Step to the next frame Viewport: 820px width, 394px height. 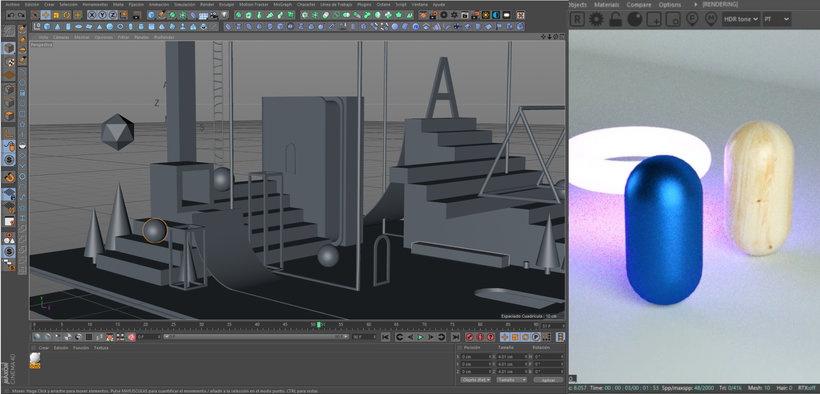coord(431,337)
